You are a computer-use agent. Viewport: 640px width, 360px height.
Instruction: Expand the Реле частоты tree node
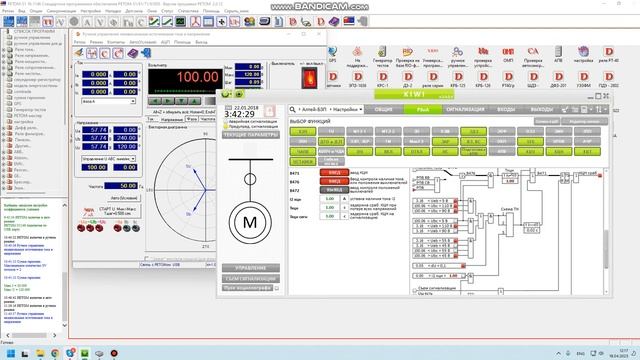click(4, 74)
